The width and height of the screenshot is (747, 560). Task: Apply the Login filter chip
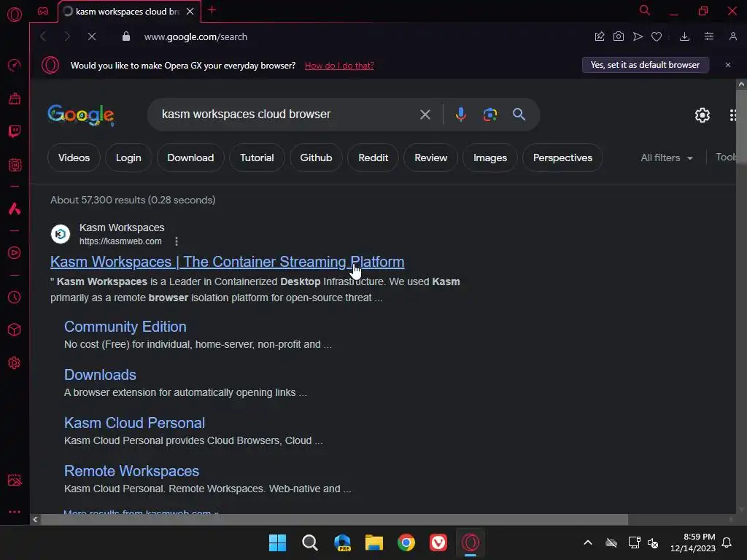(x=128, y=157)
